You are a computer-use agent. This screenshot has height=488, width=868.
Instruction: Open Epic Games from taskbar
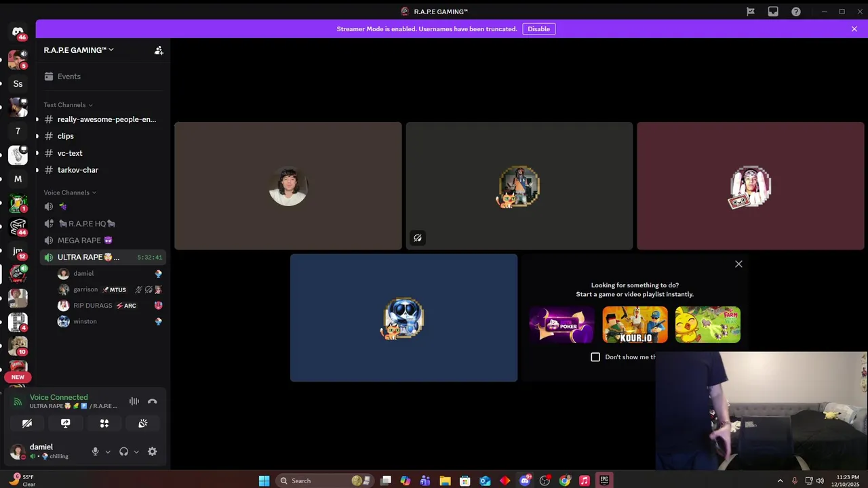point(604,481)
